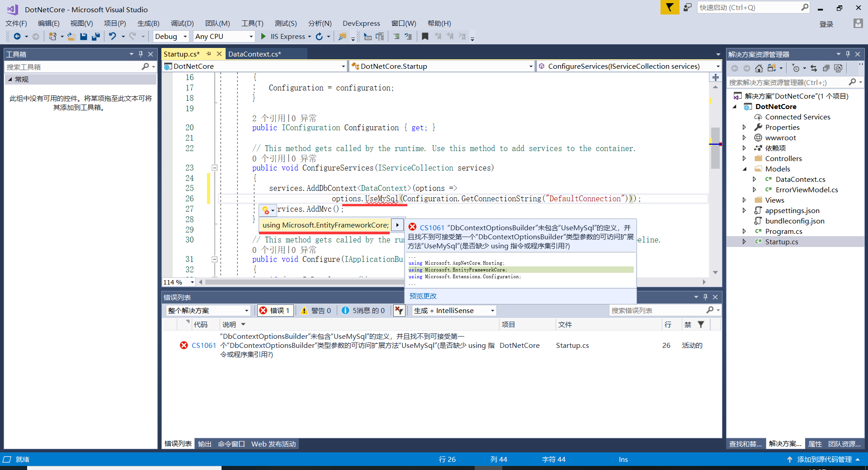Screen dimensions: 868x470
Task: Click the feedback icon beside Quick Launch
Action: click(x=688, y=7)
